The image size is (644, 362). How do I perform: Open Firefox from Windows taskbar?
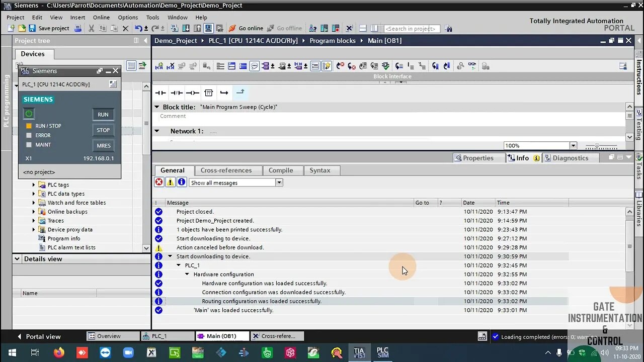58,352
